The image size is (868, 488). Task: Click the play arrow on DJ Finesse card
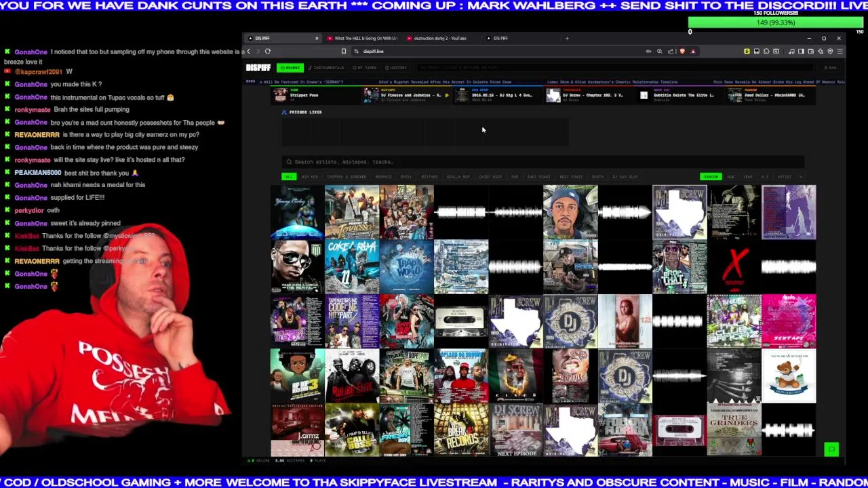click(446, 96)
